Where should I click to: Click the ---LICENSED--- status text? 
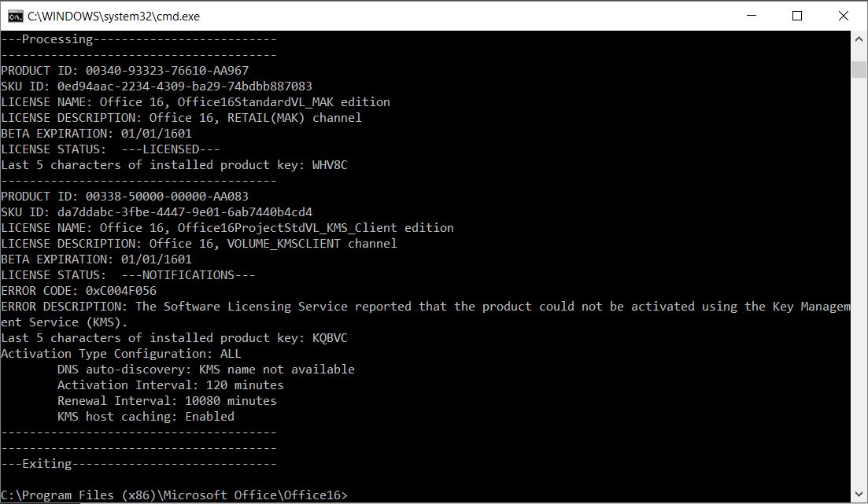coord(171,149)
